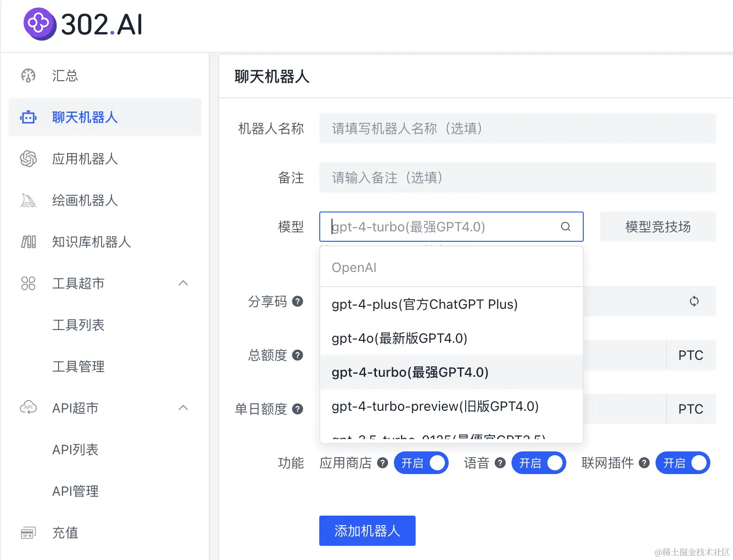This screenshot has width=733, height=560.
Task: Select gpt-4-turbo(最强GPT4.0) option in list
Action: tap(451, 372)
